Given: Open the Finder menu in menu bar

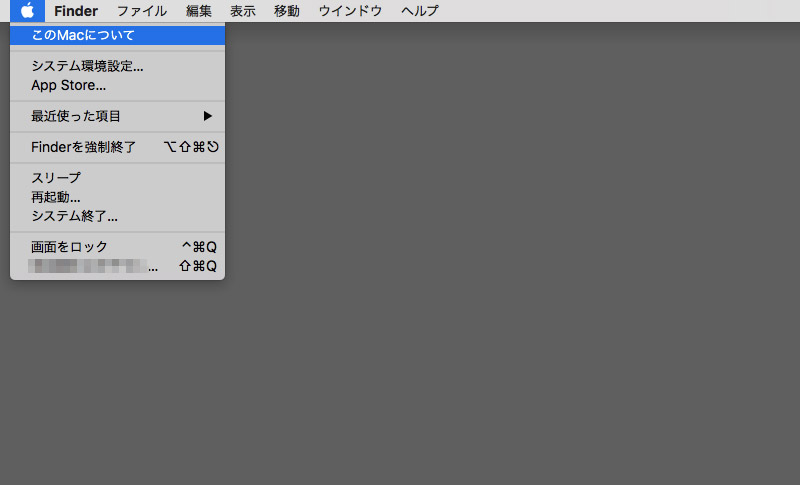Looking at the screenshot, I should (76, 11).
